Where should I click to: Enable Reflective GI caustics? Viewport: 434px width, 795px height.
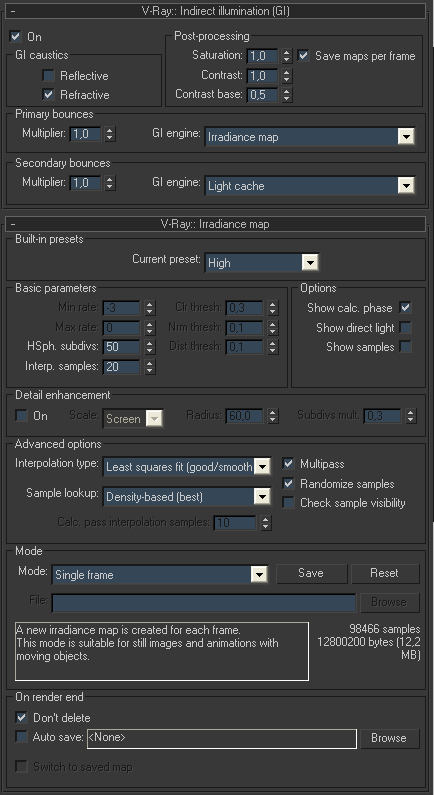point(49,76)
